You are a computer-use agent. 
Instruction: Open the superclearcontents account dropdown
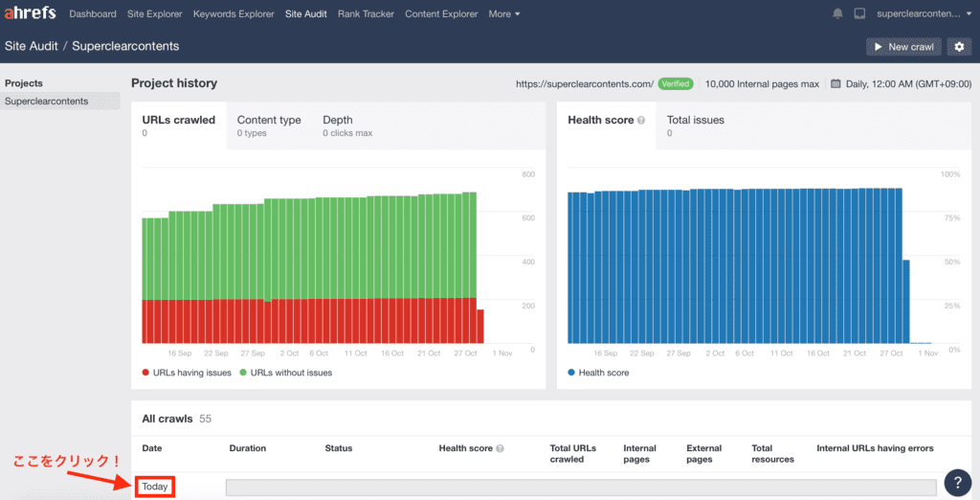tap(923, 14)
